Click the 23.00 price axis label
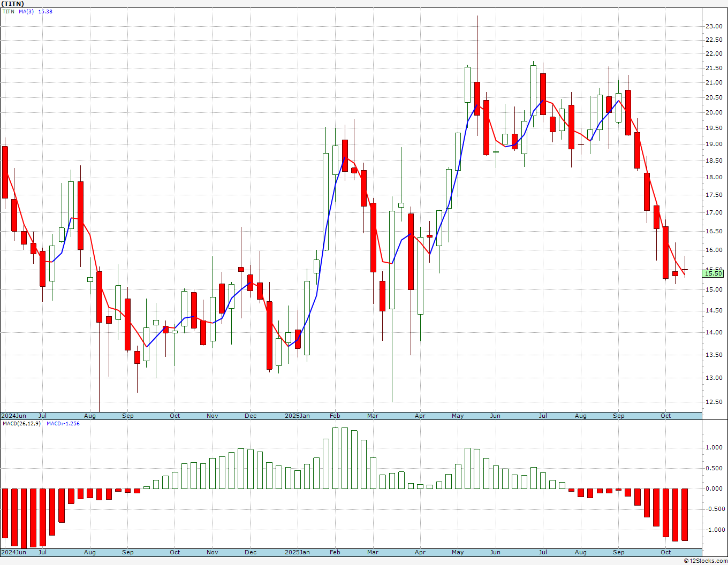 pos(713,26)
